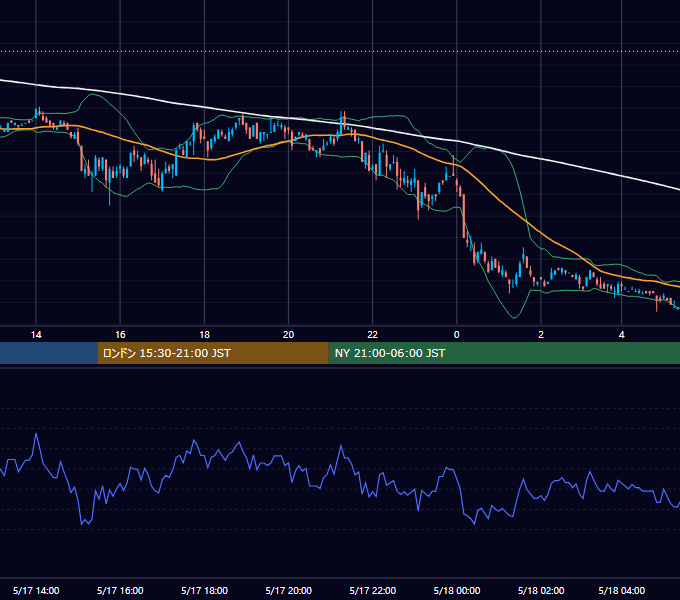Click the 20 hour label on price chart axis
Viewport: 680px width, 600px height.
(x=288, y=335)
